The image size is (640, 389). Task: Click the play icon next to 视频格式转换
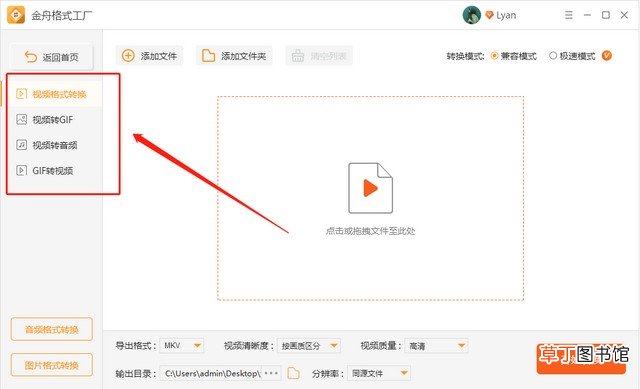click(x=21, y=94)
